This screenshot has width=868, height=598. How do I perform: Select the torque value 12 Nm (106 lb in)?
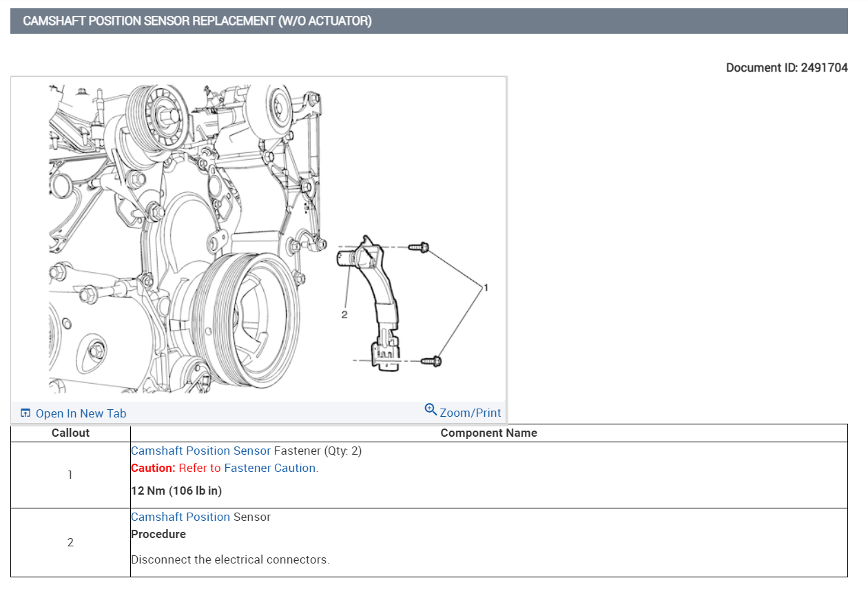coord(176,491)
